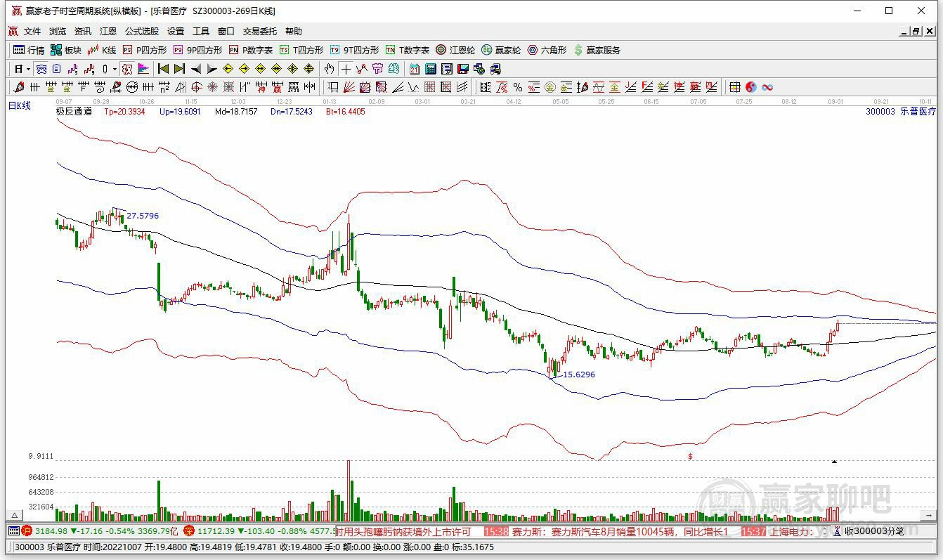Click the red-blue taiji circle icon
943x560 pixels.
click(751, 87)
